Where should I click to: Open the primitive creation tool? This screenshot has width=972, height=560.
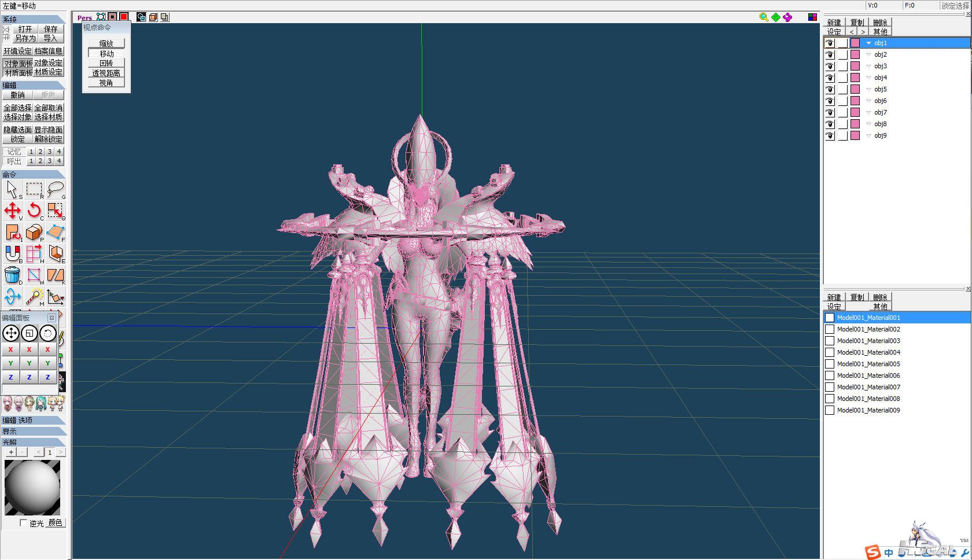tap(34, 233)
